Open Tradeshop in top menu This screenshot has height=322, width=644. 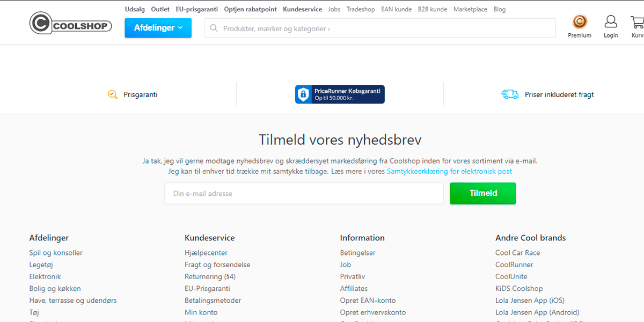point(361,9)
